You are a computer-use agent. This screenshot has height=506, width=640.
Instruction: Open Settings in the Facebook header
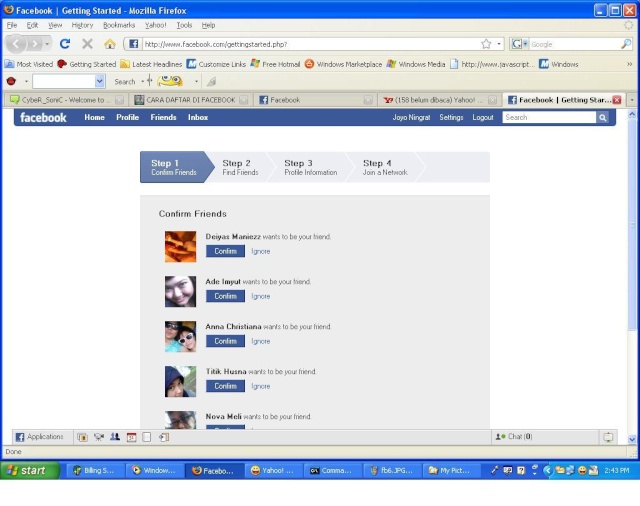coord(451,118)
